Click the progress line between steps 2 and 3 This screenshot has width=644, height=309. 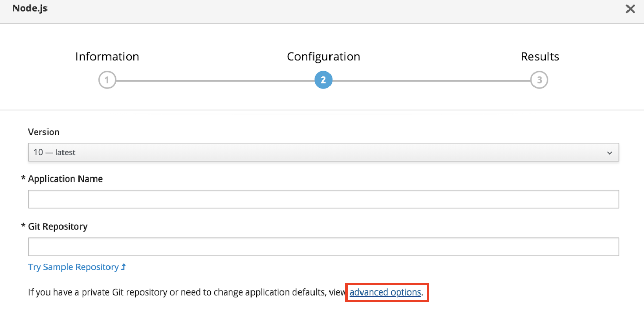[431, 80]
